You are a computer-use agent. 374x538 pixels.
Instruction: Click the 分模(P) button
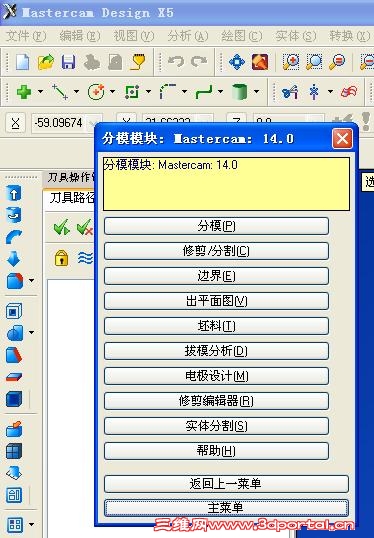[x=216, y=226]
